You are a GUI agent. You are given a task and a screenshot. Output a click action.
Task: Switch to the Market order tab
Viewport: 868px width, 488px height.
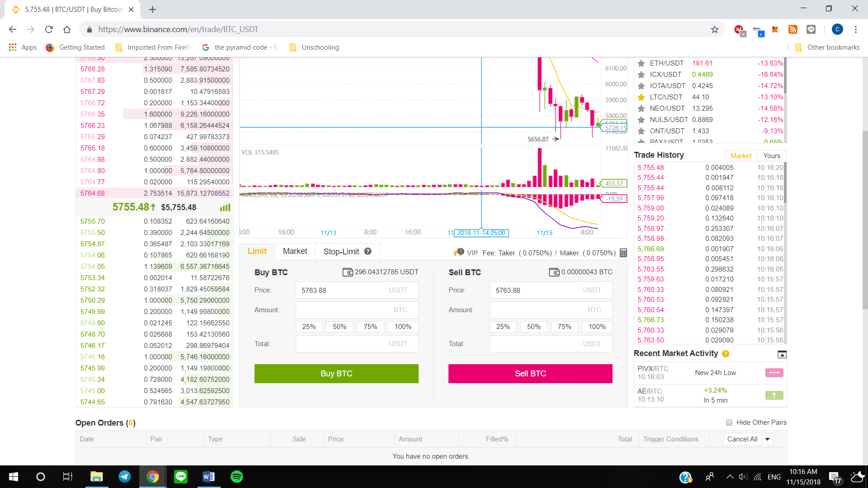click(295, 251)
